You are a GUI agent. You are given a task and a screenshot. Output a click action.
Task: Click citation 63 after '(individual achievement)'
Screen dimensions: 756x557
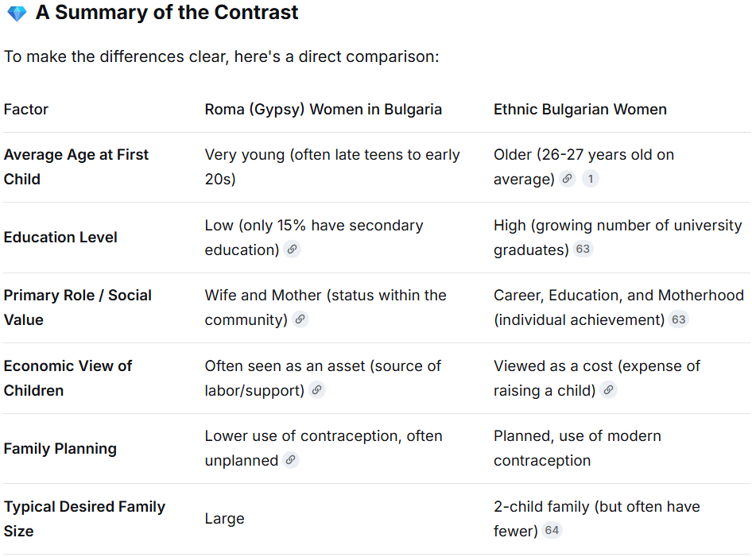[678, 319]
